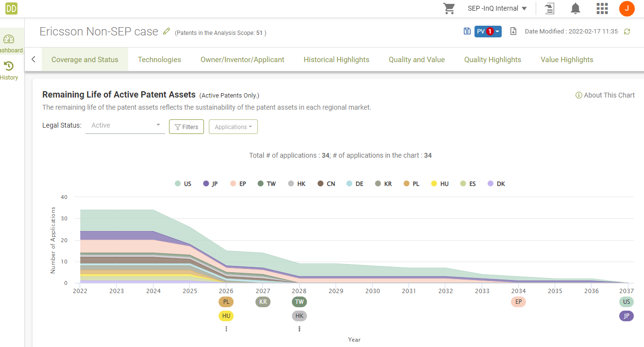Toggle US series in legend
The height and width of the screenshot is (347, 644).
[x=183, y=184]
